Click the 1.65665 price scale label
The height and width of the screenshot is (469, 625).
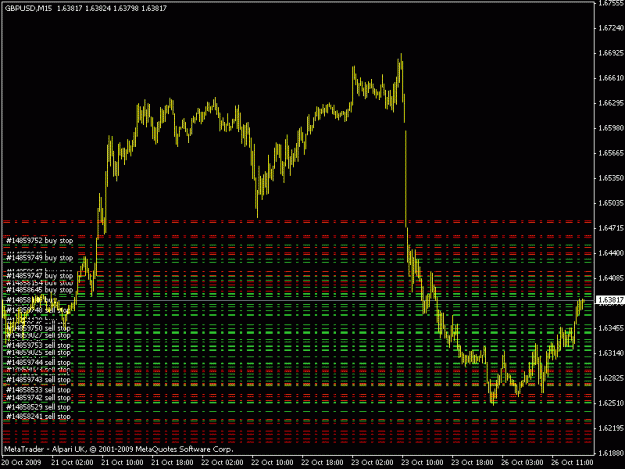610,153
